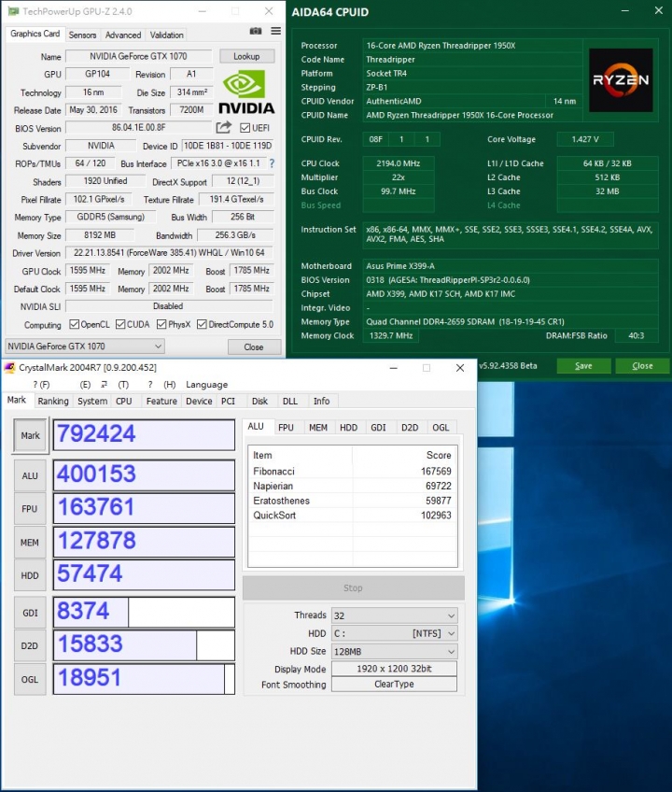
Task: Run the GDI benchmark button
Action: tap(30, 613)
